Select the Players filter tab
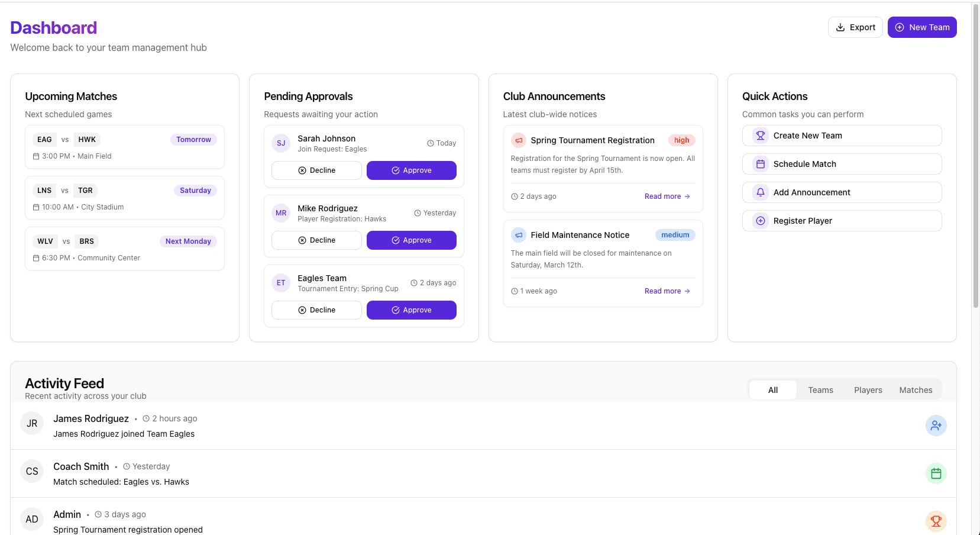This screenshot has height=535, width=980. (868, 389)
